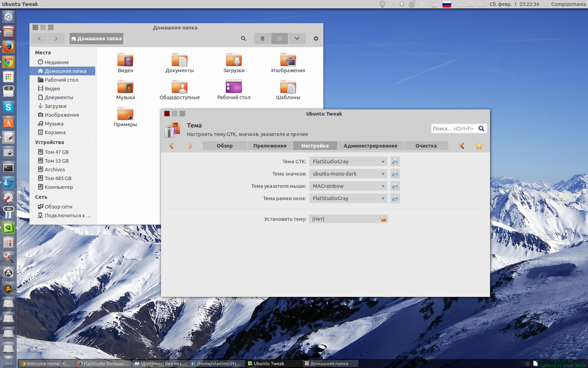
Task: Open Skype from the launcher
Action: [x=8, y=107]
